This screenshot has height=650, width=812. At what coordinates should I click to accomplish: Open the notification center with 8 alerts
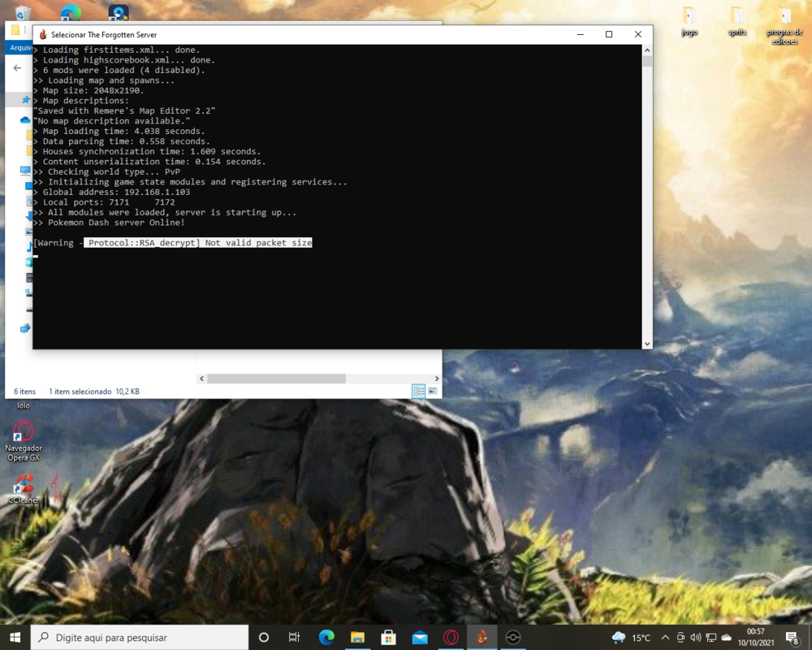point(793,638)
